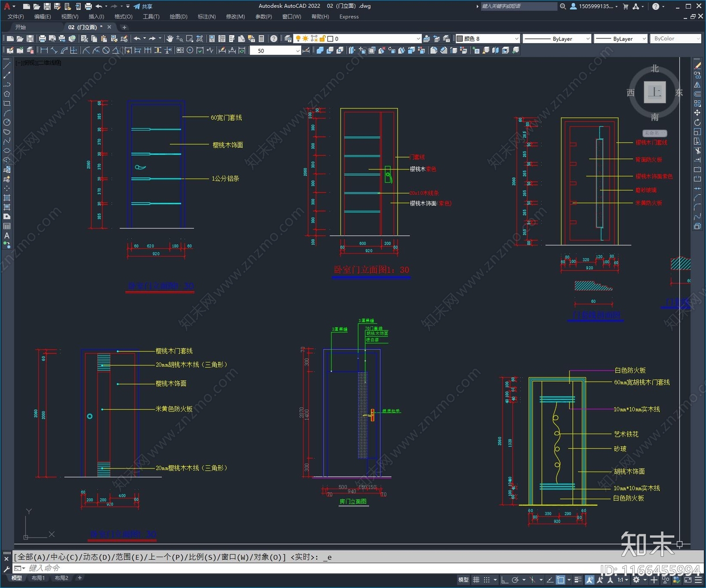The height and width of the screenshot is (588, 706).
Task: Toggle annotation visibility in the status bar
Action: pos(590,580)
